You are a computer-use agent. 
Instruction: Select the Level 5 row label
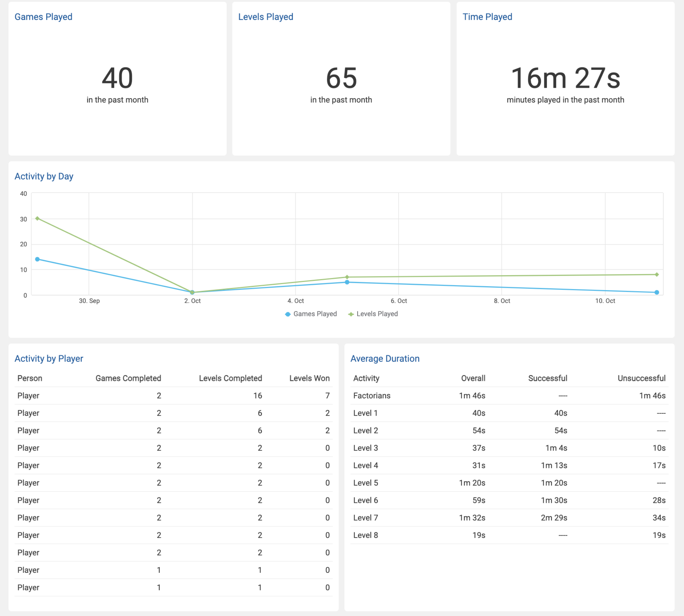coord(366,483)
